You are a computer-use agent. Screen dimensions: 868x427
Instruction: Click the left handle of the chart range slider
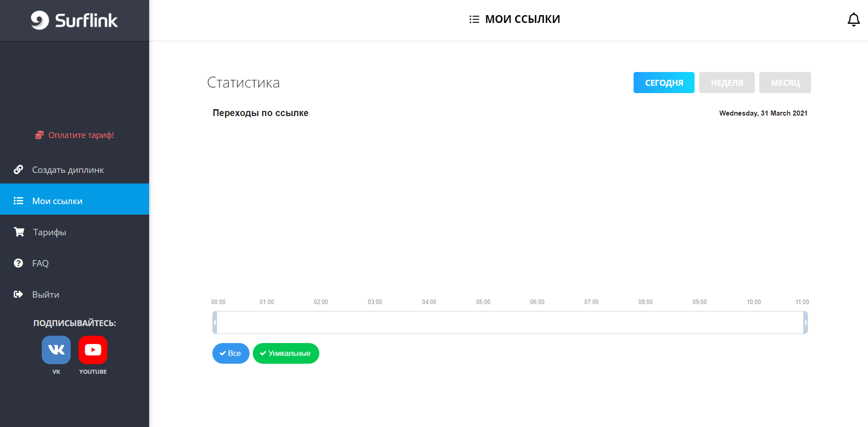pos(215,322)
